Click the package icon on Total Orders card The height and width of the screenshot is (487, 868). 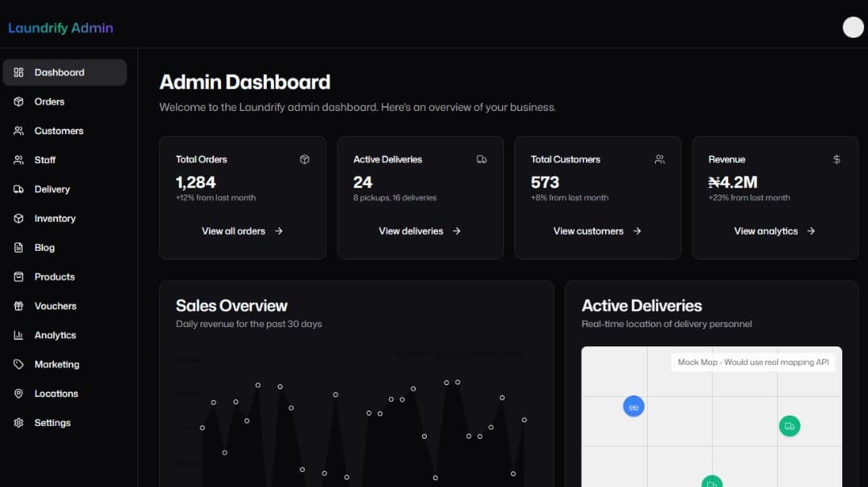(305, 159)
